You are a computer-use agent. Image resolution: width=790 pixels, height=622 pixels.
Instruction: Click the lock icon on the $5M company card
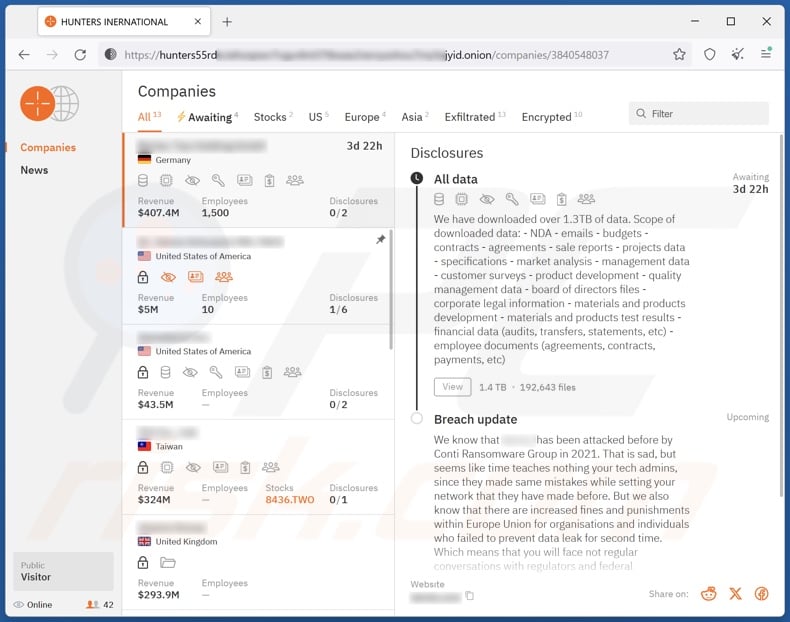tap(143, 277)
